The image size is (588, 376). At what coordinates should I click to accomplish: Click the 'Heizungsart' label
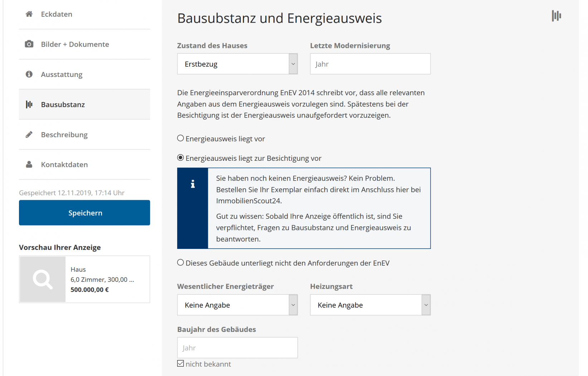pos(331,286)
